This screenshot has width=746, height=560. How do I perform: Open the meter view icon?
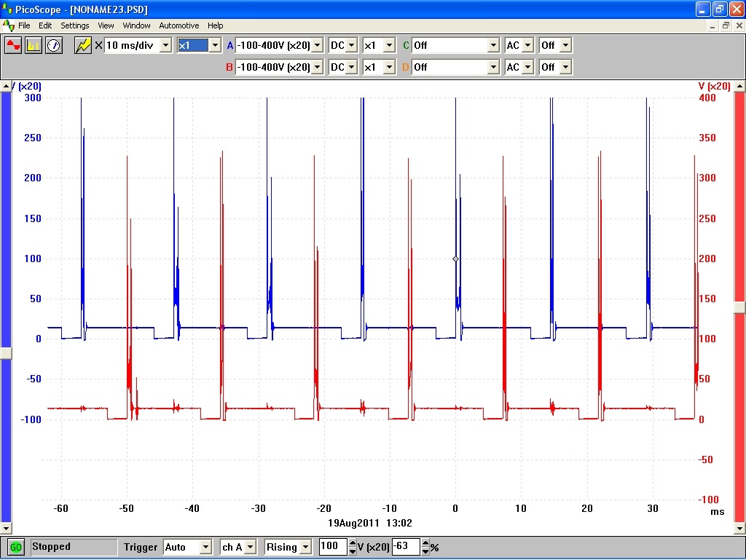(x=54, y=45)
